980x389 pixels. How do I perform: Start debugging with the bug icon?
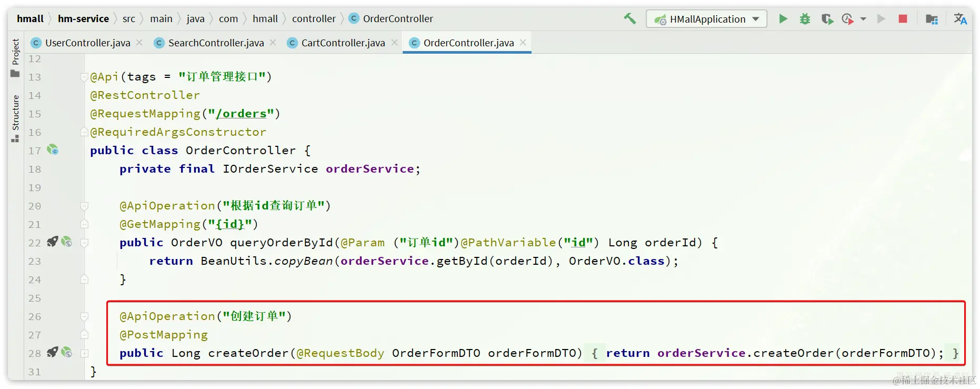805,19
